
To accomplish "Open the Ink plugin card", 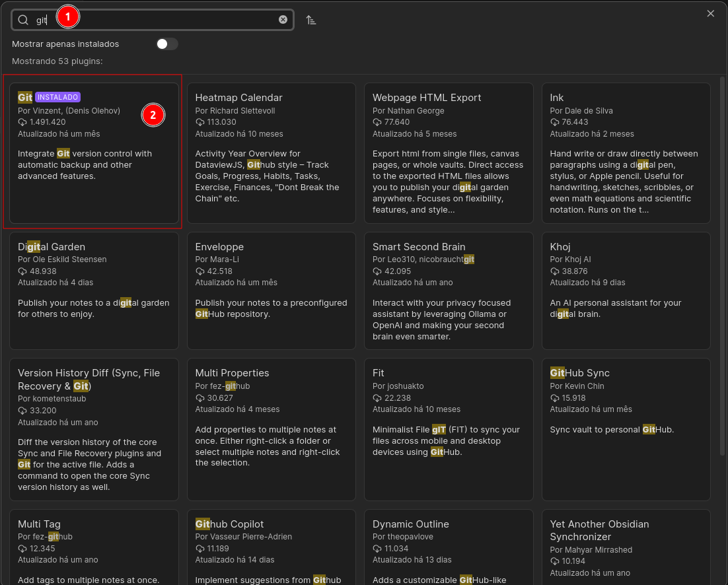I will coord(626,153).
